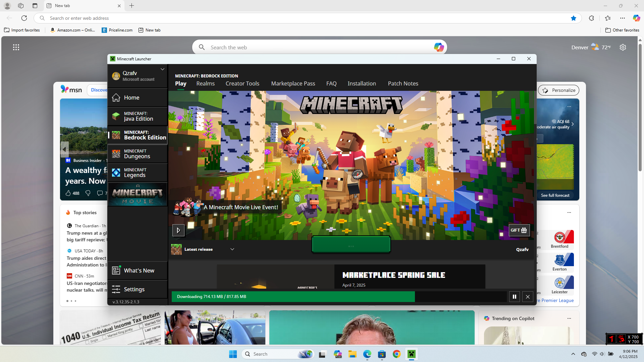Switch to the Installation tab

pyautogui.click(x=362, y=84)
